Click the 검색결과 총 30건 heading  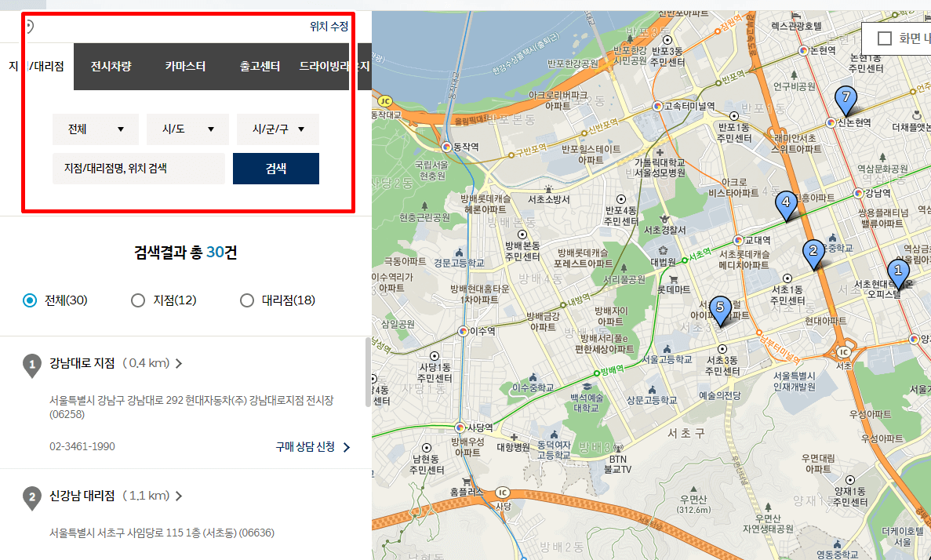(186, 253)
